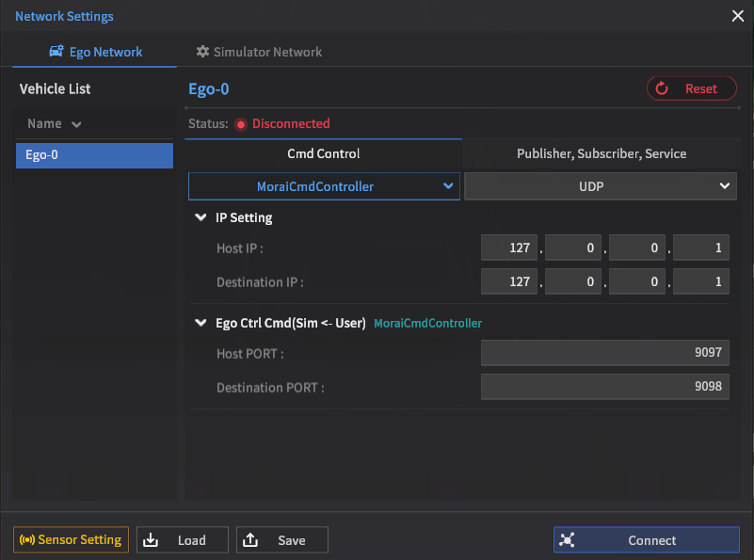Edit the fourth octet of Host IP
Image resolution: width=754 pixels, height=560 pixels.
(700, 248)
